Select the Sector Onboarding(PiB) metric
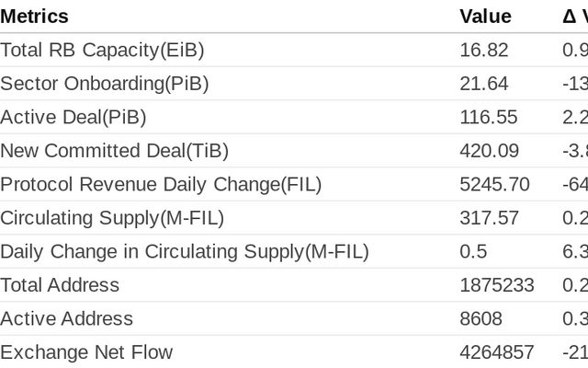Screen dimensions: 588x368 (x=105, y=84)
